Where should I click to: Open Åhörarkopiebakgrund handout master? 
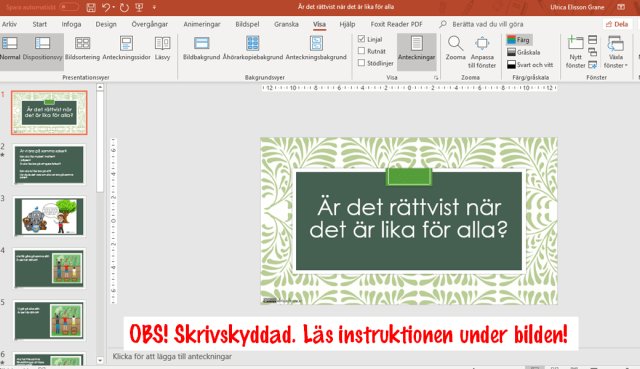(x=253, y=48)
